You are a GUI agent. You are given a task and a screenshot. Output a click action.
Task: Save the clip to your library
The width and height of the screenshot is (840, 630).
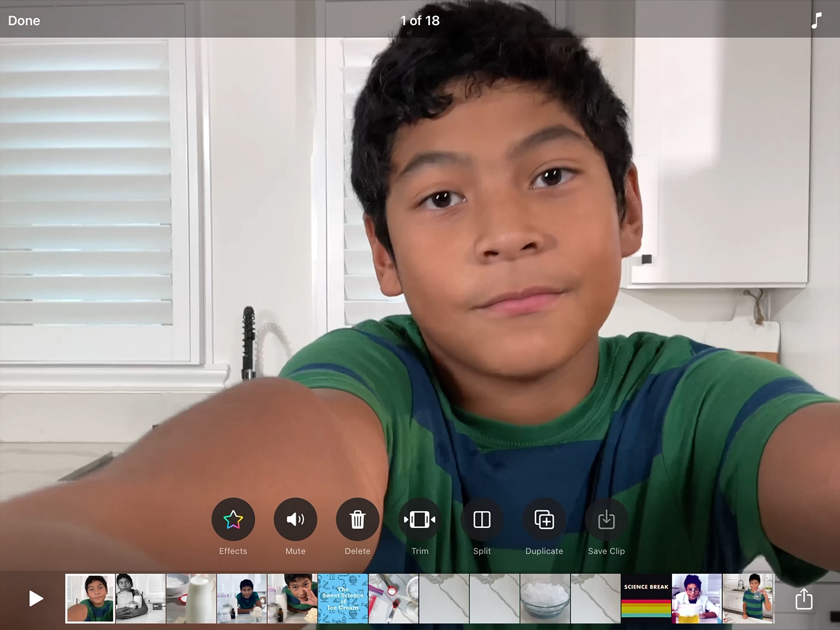click(606, 519)
